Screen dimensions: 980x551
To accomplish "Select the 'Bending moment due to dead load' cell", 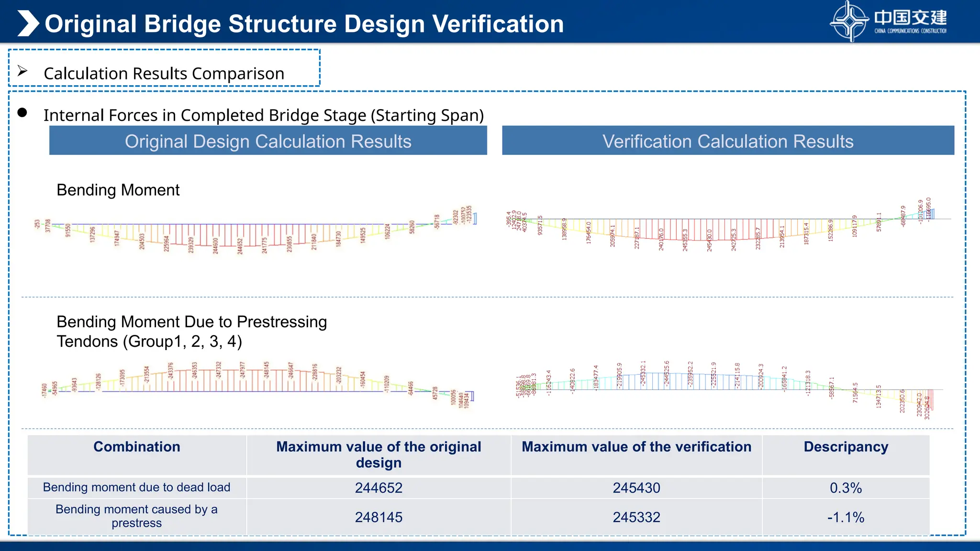I will (x=137, y=487).
